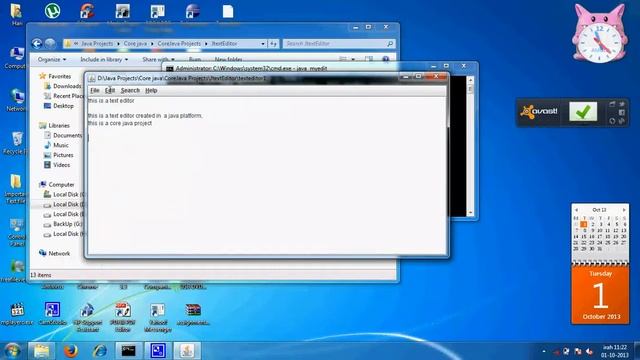Click the avast logo on gadget
The image size is (640, 360).
point(539,111)
